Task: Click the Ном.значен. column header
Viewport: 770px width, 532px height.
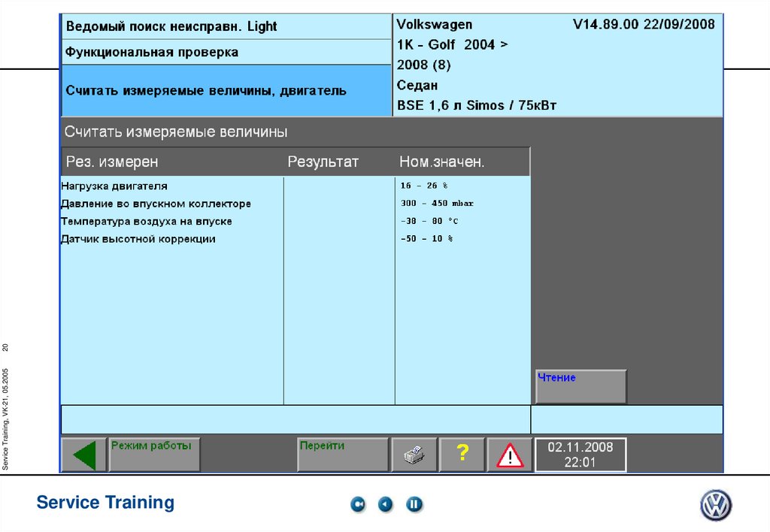Action: click(441, 162)
